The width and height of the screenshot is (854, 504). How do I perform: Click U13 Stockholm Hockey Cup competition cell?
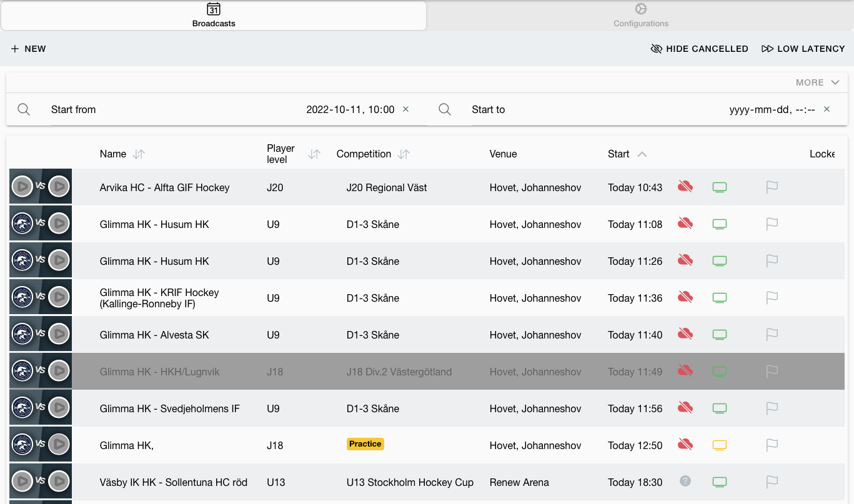click(x=410, y=482)
